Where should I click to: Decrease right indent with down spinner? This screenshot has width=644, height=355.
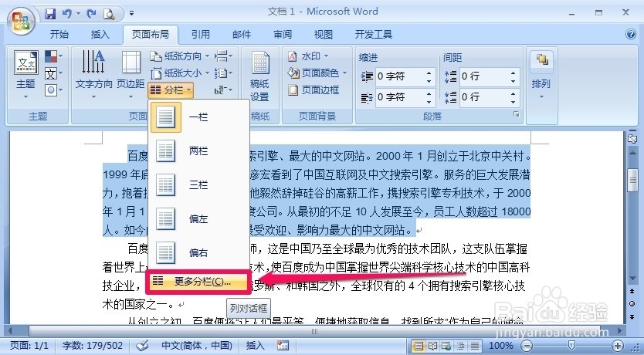(429, 101)
